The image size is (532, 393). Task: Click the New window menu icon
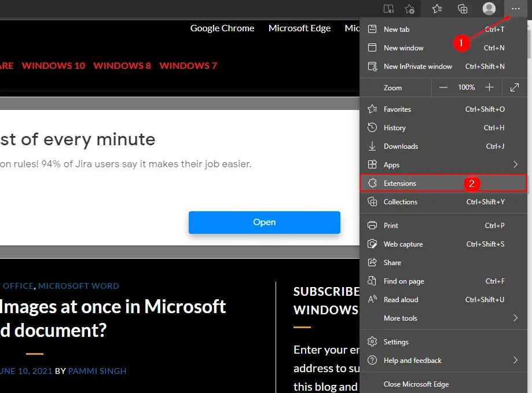click(x=372, y=48)
